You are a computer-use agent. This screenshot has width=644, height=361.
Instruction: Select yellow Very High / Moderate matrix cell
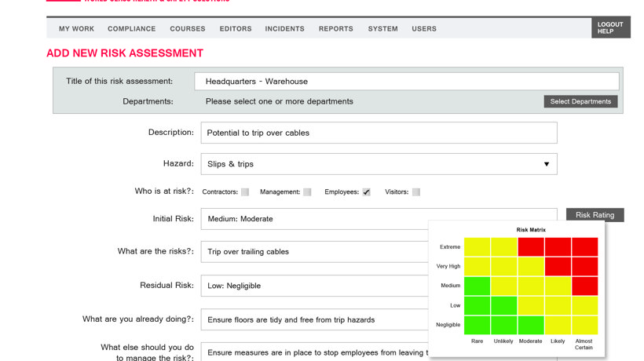(531, 266)
